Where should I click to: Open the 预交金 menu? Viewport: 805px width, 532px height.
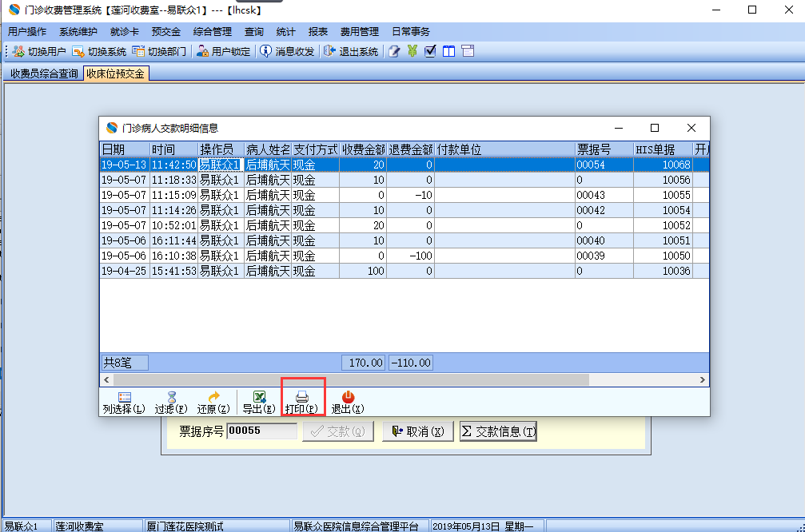click(x=166, y=32)
